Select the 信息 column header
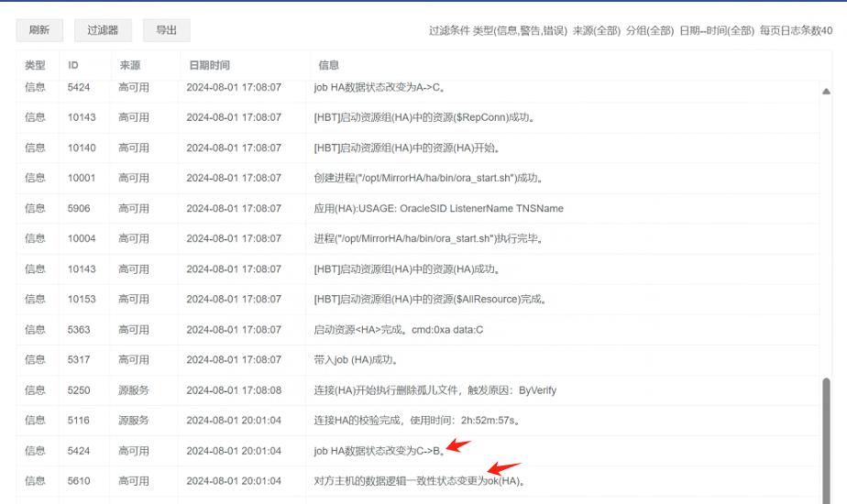847x504 pixels. coord(328,65)
